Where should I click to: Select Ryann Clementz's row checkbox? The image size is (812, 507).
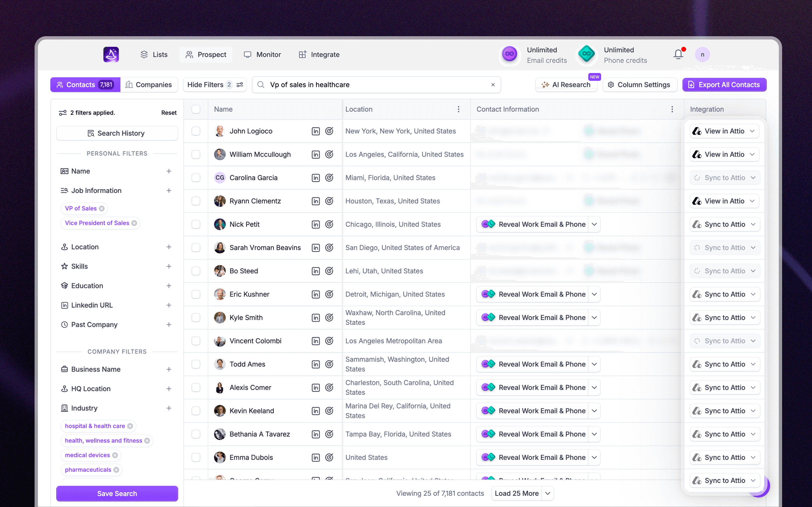(196, 201)
